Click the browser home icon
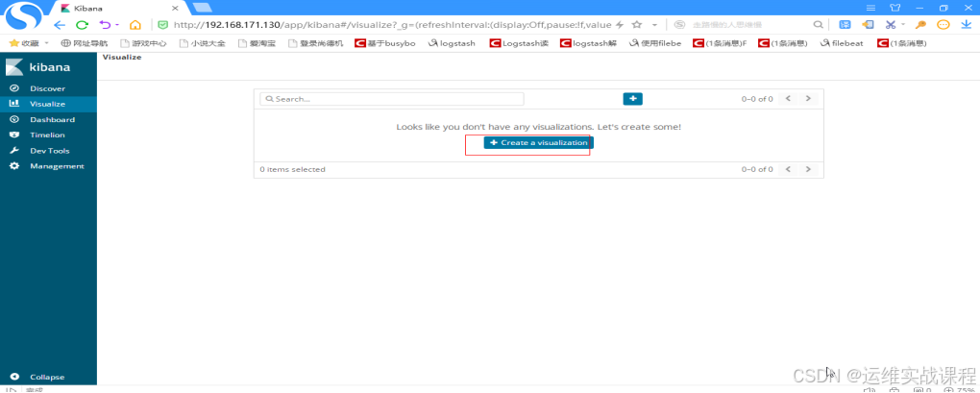Image resolution: width=980 pixels, height=393 pixels. point(135,25)
